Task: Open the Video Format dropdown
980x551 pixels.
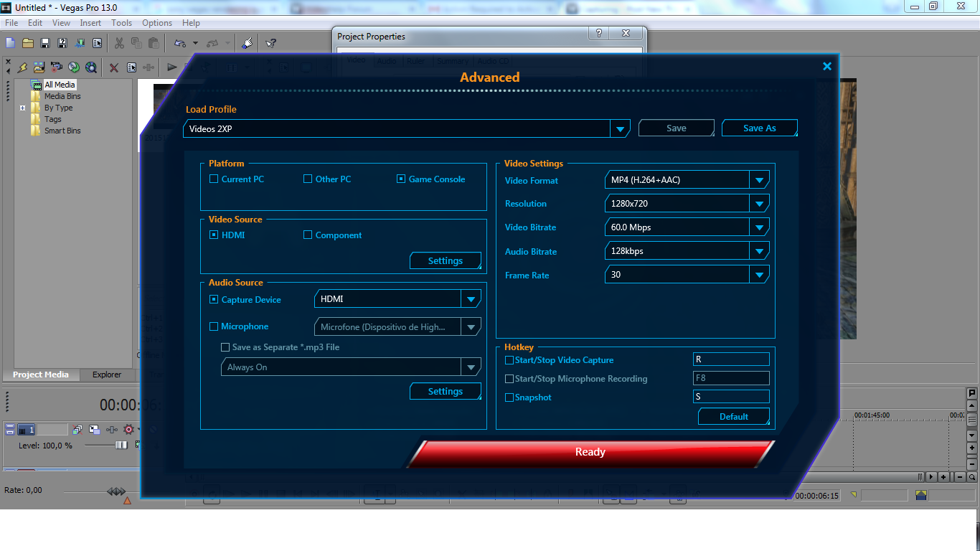Action: point(687,179)
